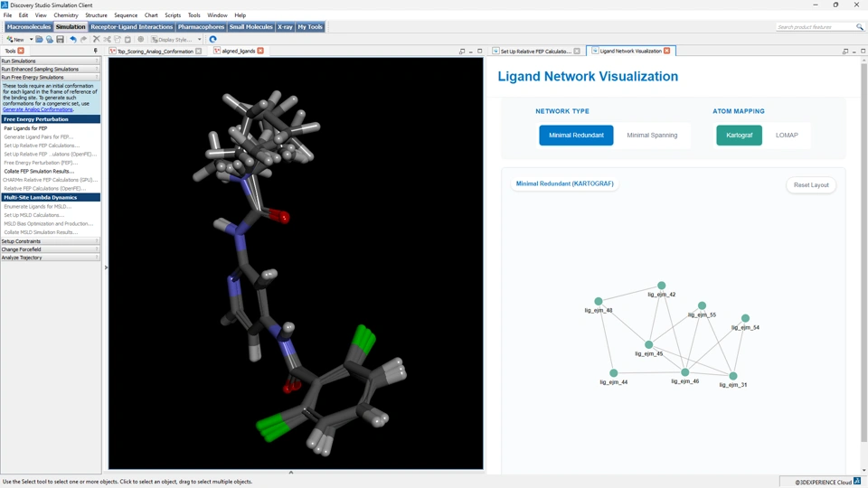This screenshot has height=488, width=868.
Task: Click the Delete X icon in toolbar
Action: click(97, 40)
